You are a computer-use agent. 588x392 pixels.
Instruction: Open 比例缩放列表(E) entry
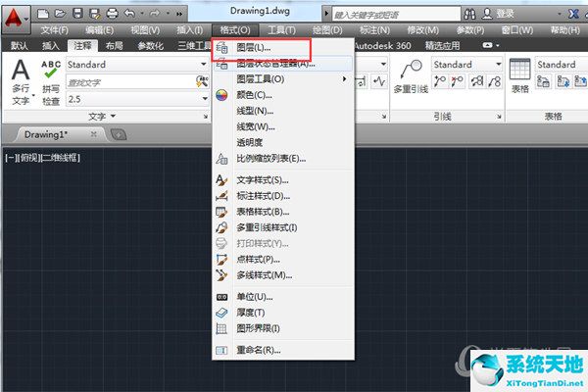click(x=283, y=159)
